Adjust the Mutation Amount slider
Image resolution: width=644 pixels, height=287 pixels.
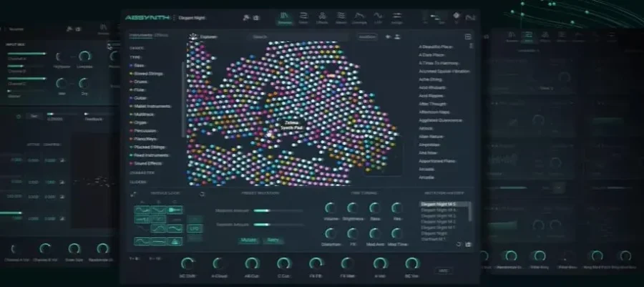(x=278, y=210)
